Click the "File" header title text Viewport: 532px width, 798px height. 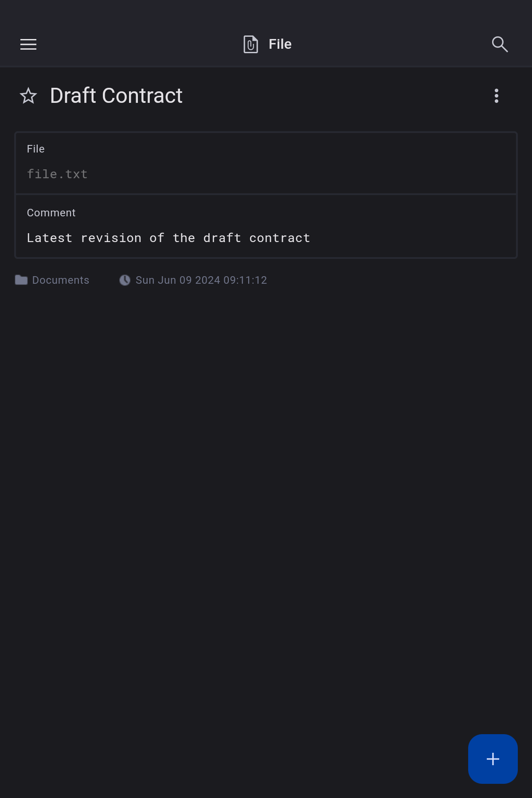(x=280, y=44)
